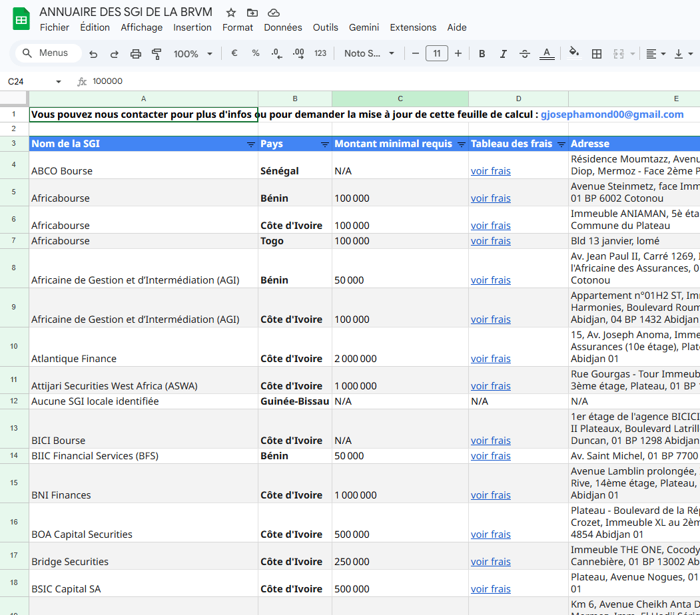
Task: Click the font size input field
Action: point(437,53)
